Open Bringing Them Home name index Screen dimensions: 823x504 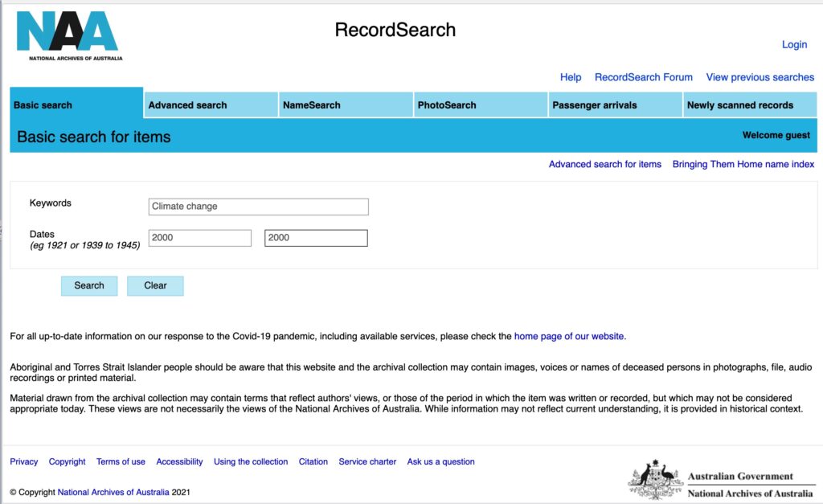[743, 164]
